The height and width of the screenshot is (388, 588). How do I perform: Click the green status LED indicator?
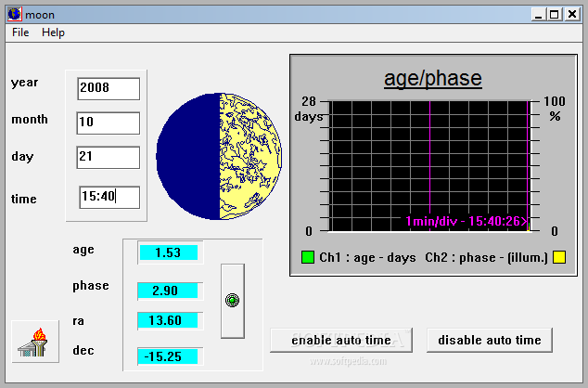tap(232, 300)
